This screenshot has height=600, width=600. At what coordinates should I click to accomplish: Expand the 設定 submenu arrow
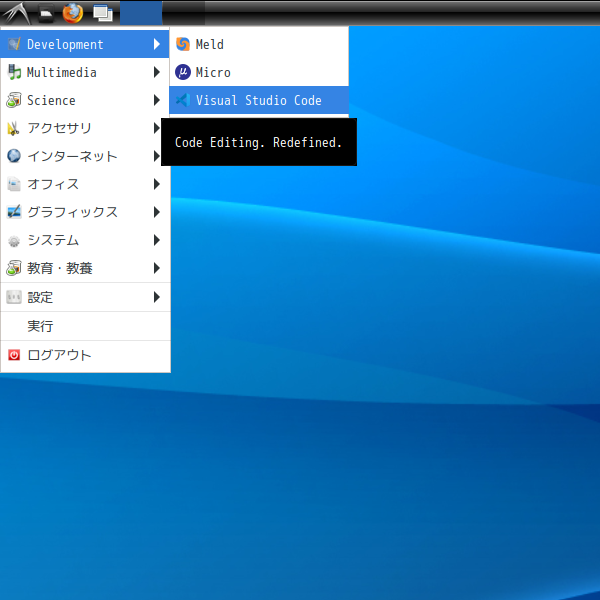coord(157,297)
